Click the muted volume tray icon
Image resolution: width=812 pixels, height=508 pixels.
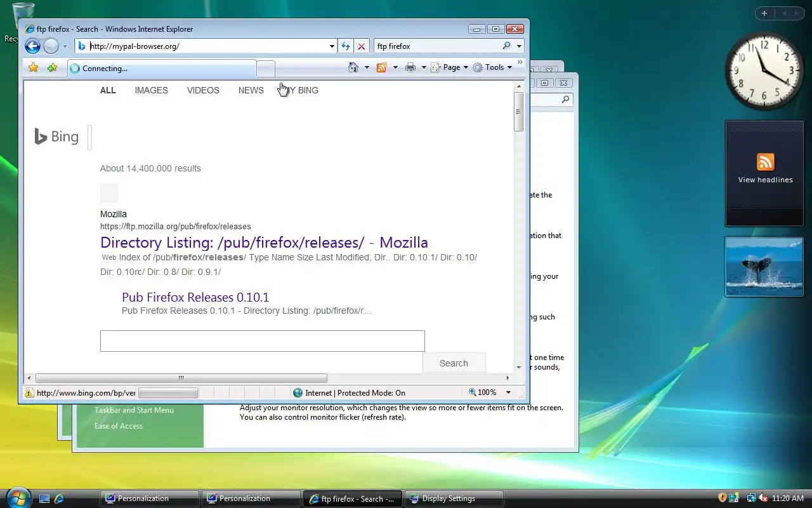pyautogui.click(x=764, y=498)
